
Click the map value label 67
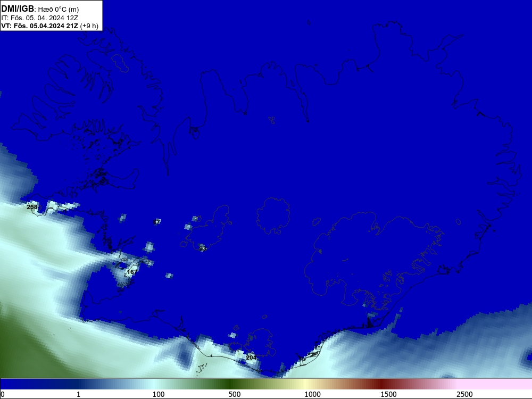click(x=156, y=222)
